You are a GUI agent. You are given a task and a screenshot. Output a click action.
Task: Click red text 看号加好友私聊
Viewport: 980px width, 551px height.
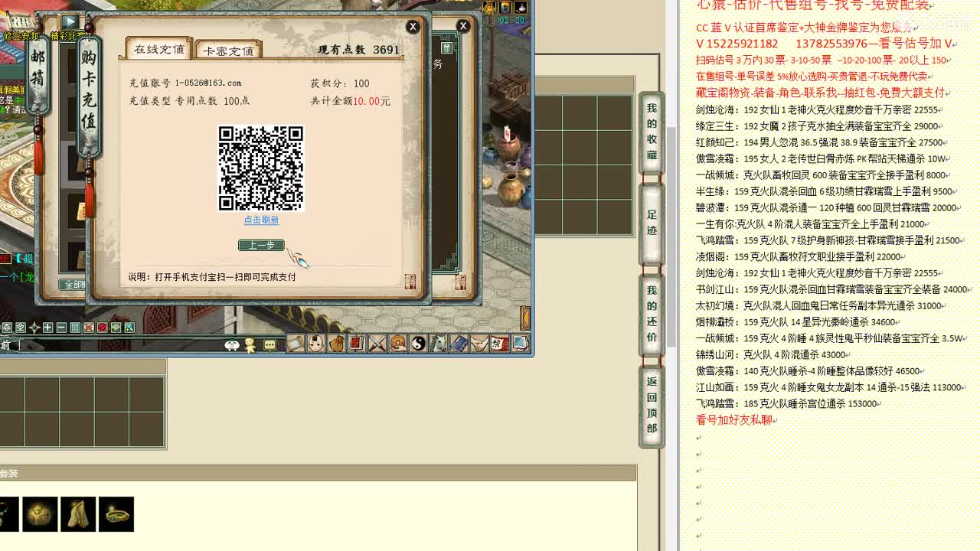click(x=734, y=419)
